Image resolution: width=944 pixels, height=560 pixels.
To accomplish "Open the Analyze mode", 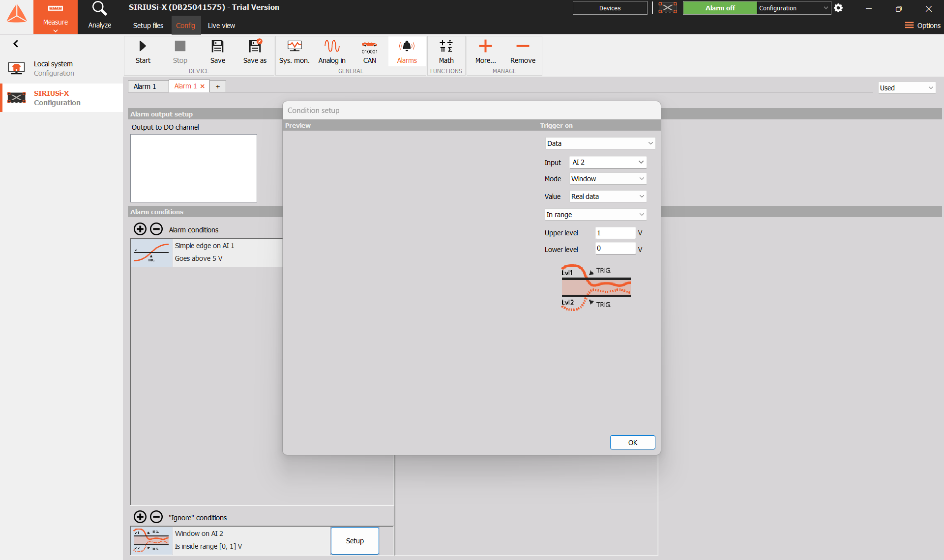I will pyautogui.click(x=100, y=17).
